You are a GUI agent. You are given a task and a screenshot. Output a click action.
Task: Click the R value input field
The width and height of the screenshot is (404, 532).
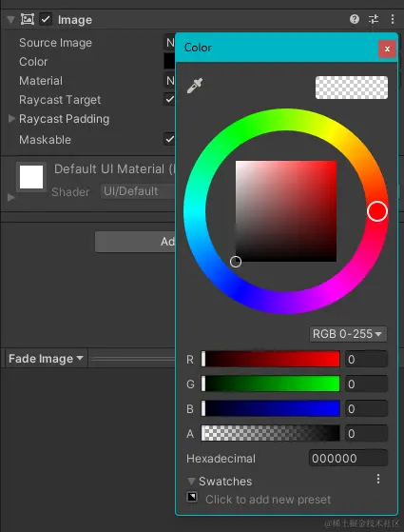(x=366, y=359)
